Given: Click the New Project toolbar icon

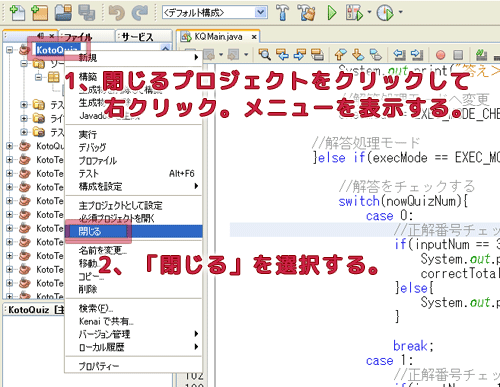Looking at the screenshot, I should [39, 13].
